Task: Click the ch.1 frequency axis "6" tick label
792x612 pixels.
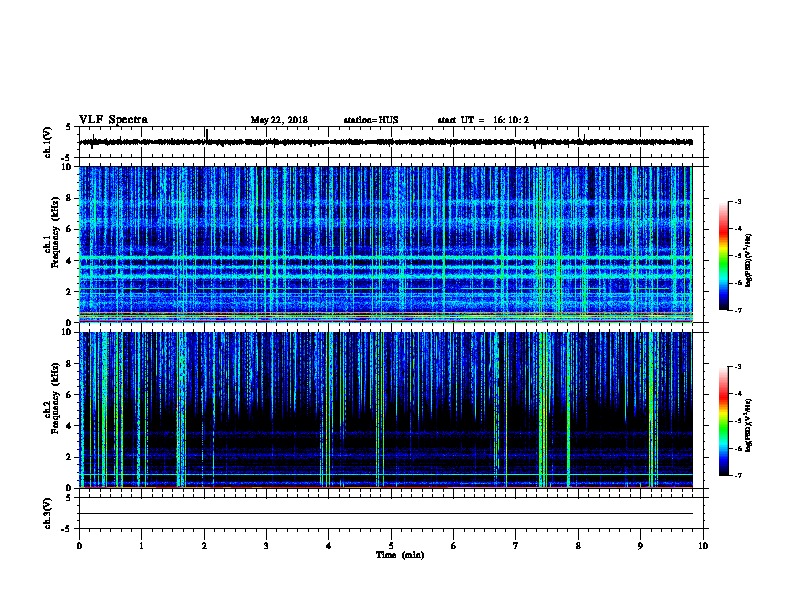Action: 69,229
